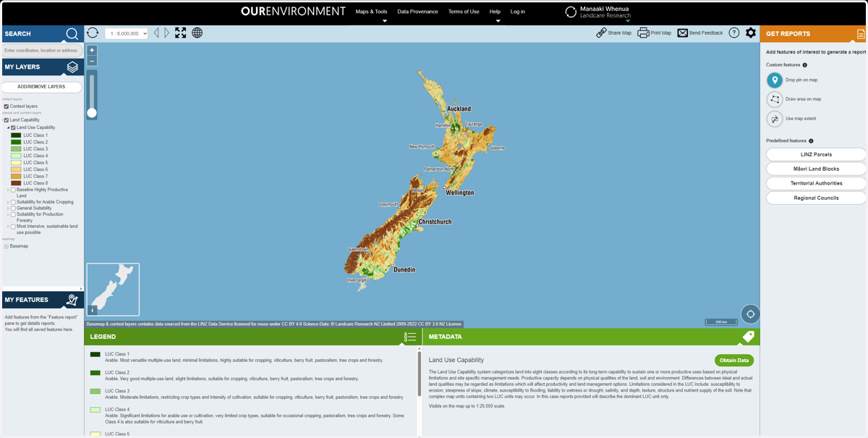Expand Baseline Highly Productive Land node

coord(9,190)
